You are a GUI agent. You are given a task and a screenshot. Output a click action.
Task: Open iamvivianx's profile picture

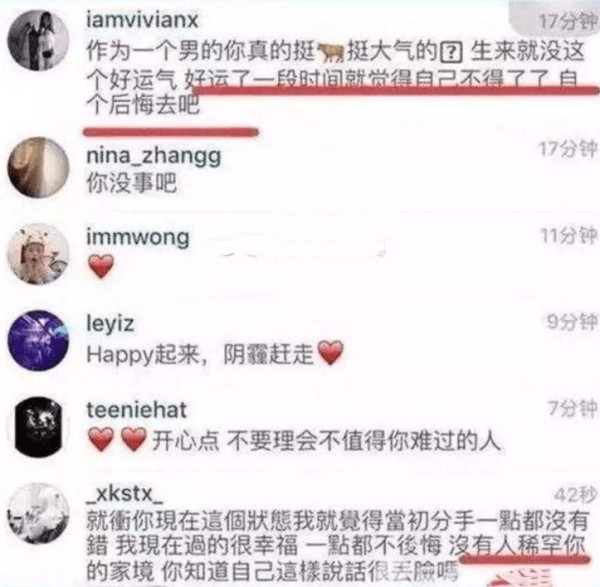click(38, 41)
